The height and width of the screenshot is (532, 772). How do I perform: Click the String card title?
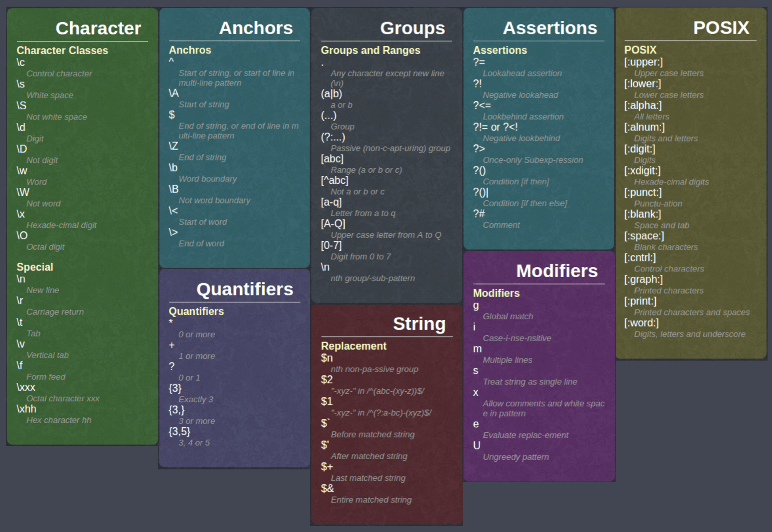[x=419, y=324]
